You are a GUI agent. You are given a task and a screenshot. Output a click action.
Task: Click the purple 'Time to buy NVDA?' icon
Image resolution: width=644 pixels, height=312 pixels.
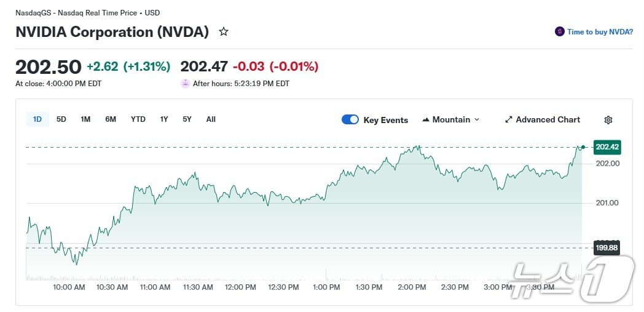(559, 31)
